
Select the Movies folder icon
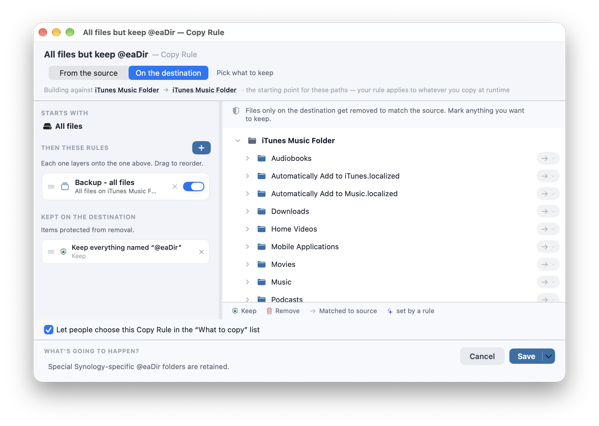[x=261, y=264]
